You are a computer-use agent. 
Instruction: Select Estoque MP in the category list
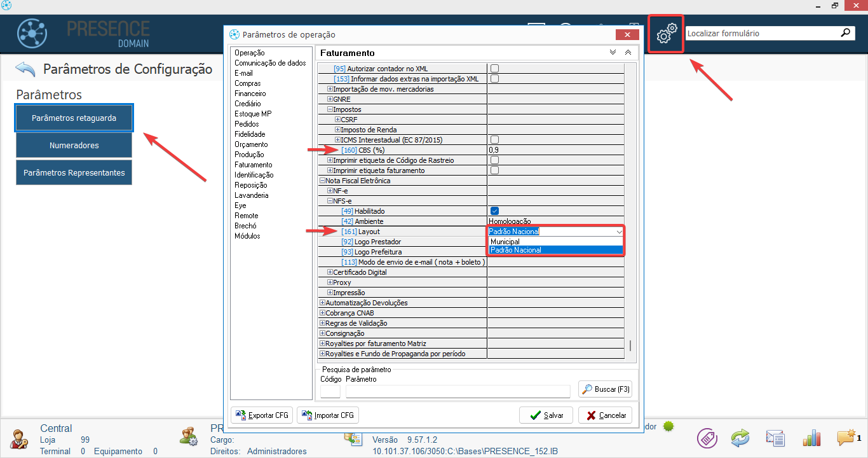click(x=253, y=114)
